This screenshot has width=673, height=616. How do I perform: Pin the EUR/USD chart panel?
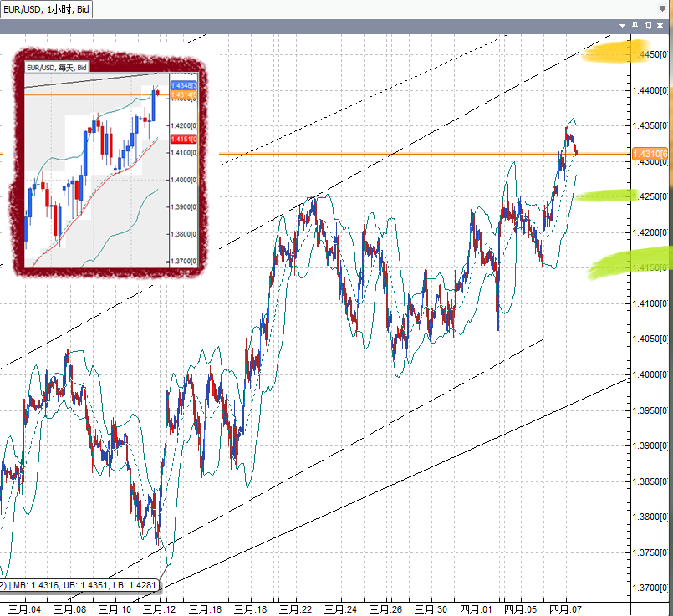tap(635, 26)
